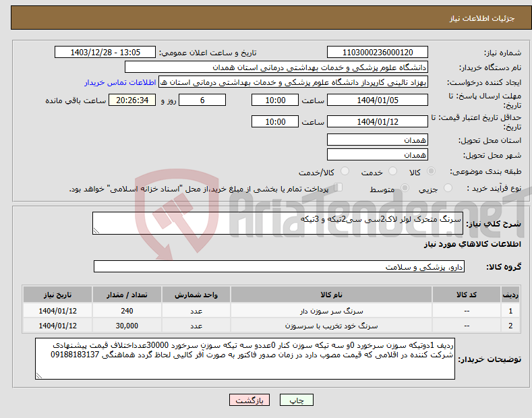Click row number 2 cell
The height and width of the screenshot is (418, 532).
[x=510, y=326]
